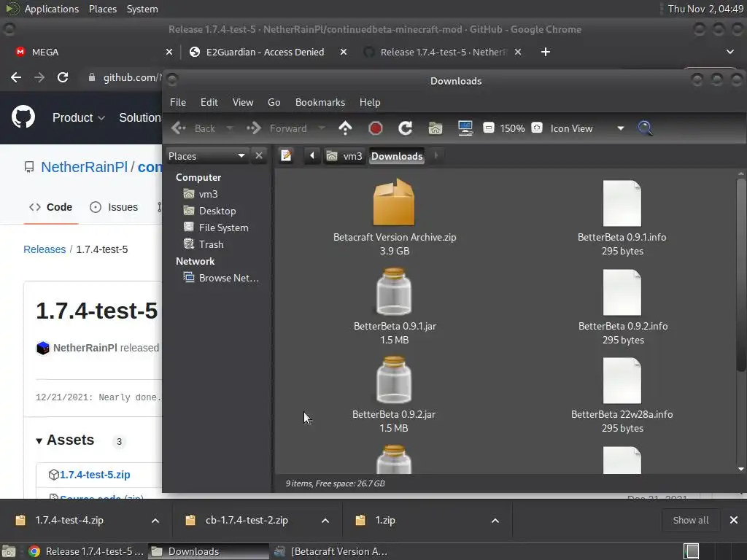The width and height of the screenshot is (747, 560).
Task: Click Show all downloads button
Action: (x=690, y=520)
